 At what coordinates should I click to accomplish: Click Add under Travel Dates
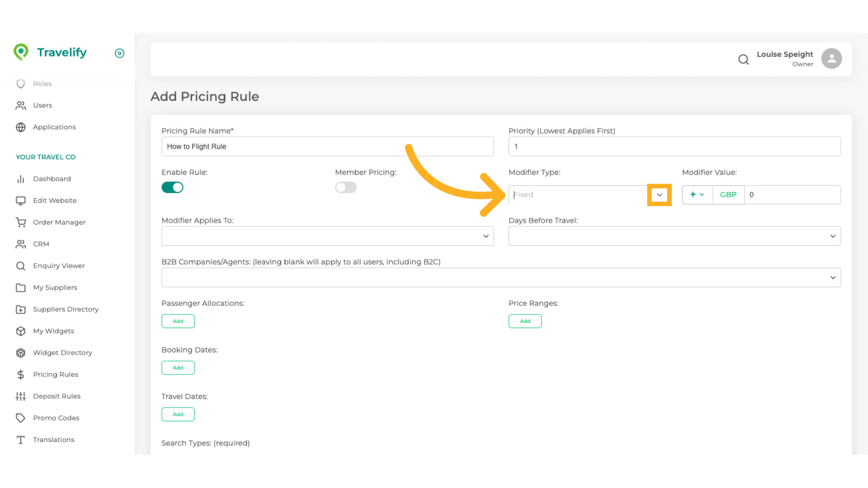coord(178,414)
